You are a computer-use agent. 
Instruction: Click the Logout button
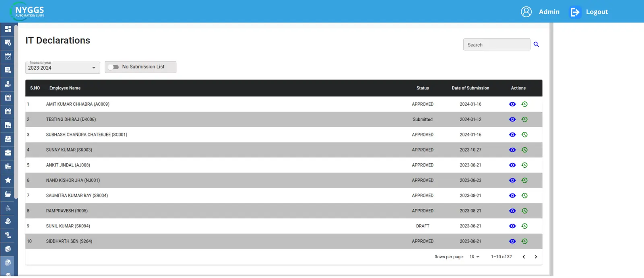click(x=590, y=12)
